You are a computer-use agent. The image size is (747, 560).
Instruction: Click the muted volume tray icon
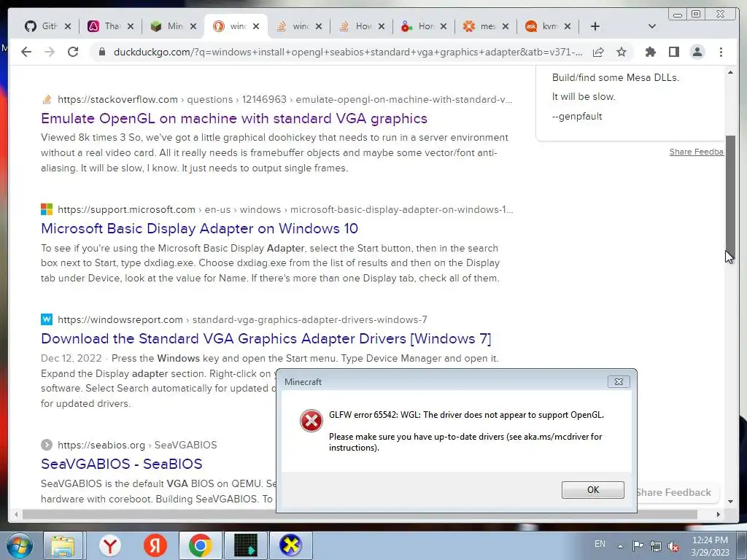673,546
